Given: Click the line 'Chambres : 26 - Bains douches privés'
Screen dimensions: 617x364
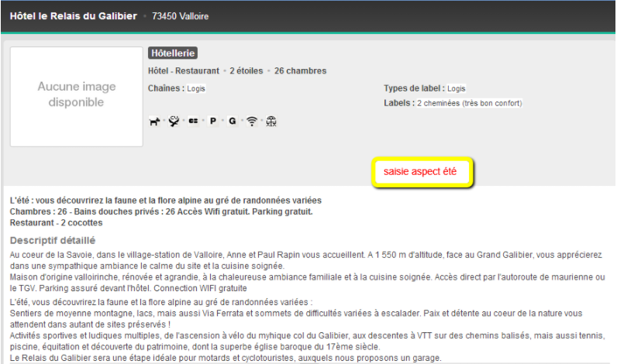Looking at the screenshot, I should coord(161,211).
